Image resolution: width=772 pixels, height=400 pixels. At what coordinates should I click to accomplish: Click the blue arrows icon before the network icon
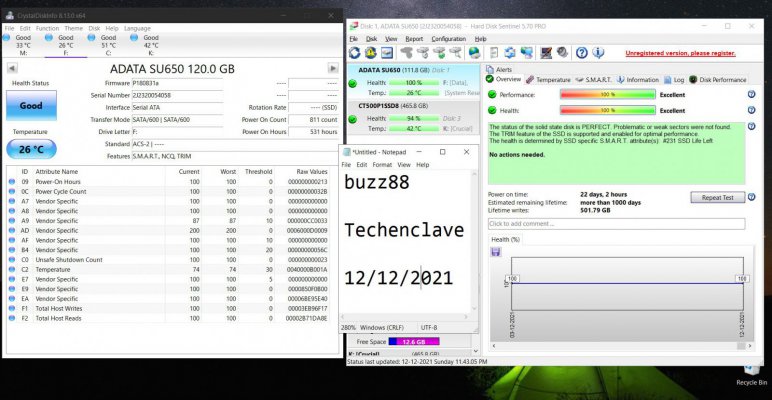point(510,53)
